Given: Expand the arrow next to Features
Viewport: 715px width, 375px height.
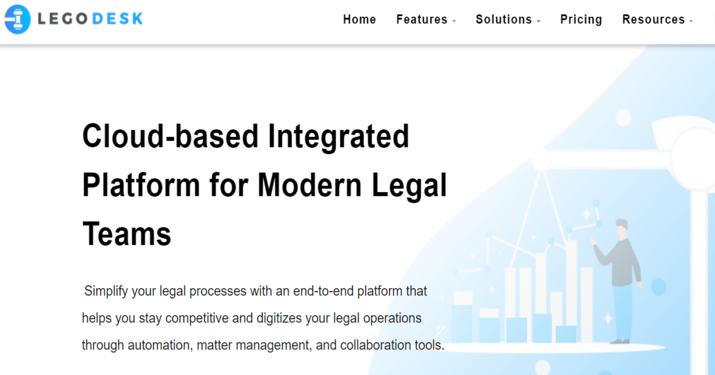Looking at the screenshot, I should (454, 21).
